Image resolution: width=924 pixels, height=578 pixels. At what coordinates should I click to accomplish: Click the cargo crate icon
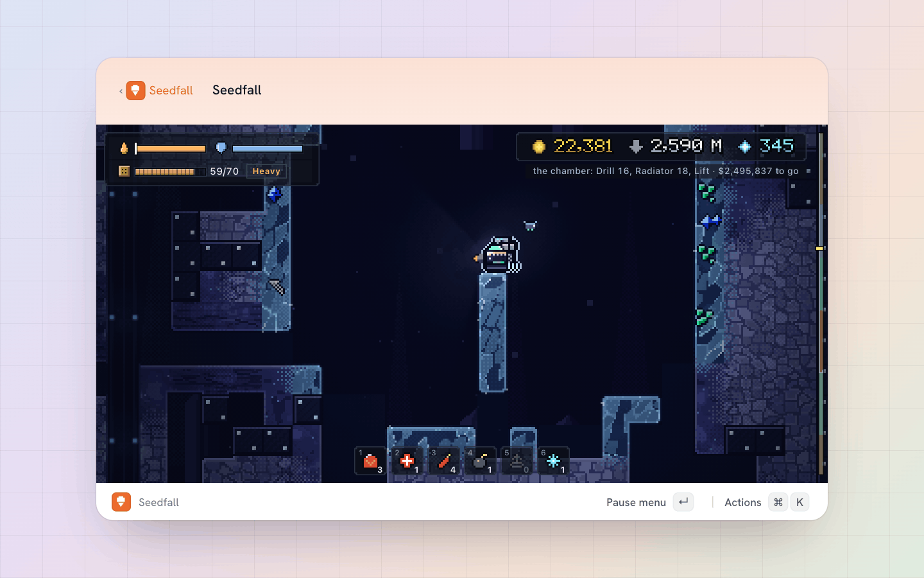[x=124, y=171]
